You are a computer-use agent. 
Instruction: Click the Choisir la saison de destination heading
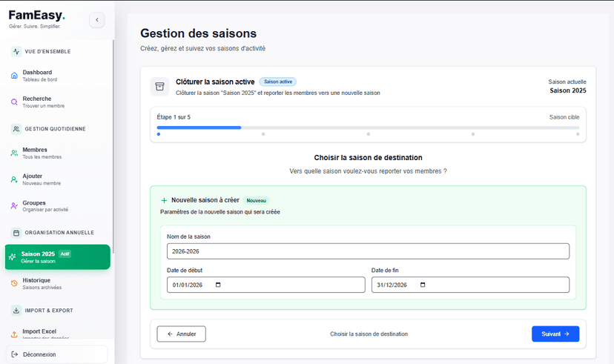coord(368,158)
